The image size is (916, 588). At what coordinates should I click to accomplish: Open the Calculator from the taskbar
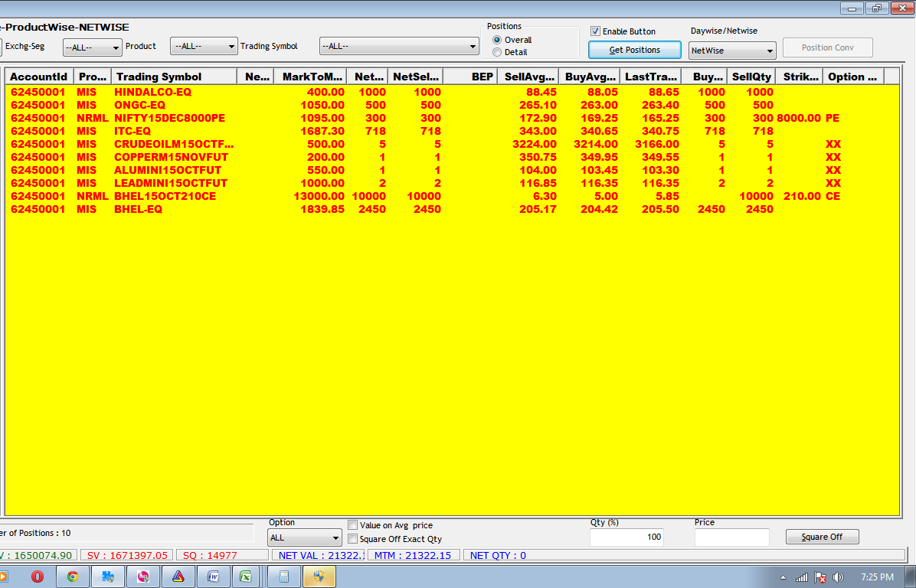pyautogui.click(x=284, y=577)
